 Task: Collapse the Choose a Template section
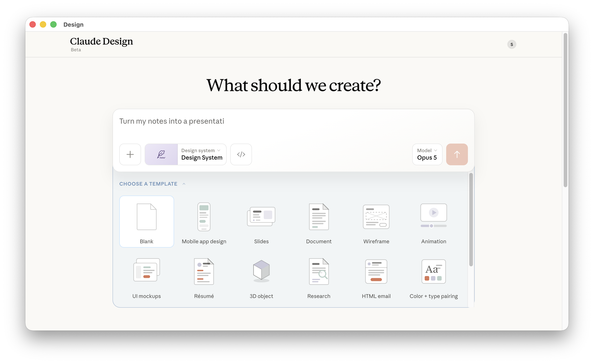(x=152, y=184)
